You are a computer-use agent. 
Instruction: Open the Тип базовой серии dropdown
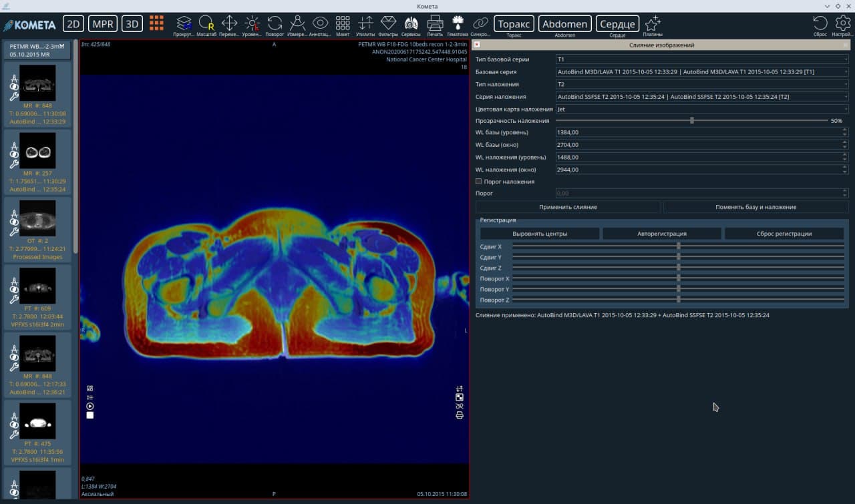click(702, 59)
